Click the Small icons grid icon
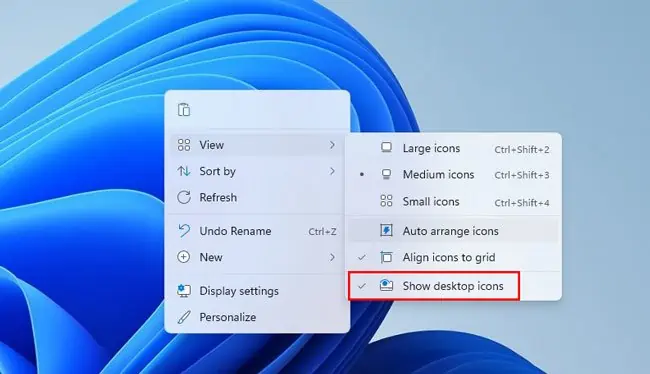The height and width of the screenshot is (374, 650). (386, 201)
